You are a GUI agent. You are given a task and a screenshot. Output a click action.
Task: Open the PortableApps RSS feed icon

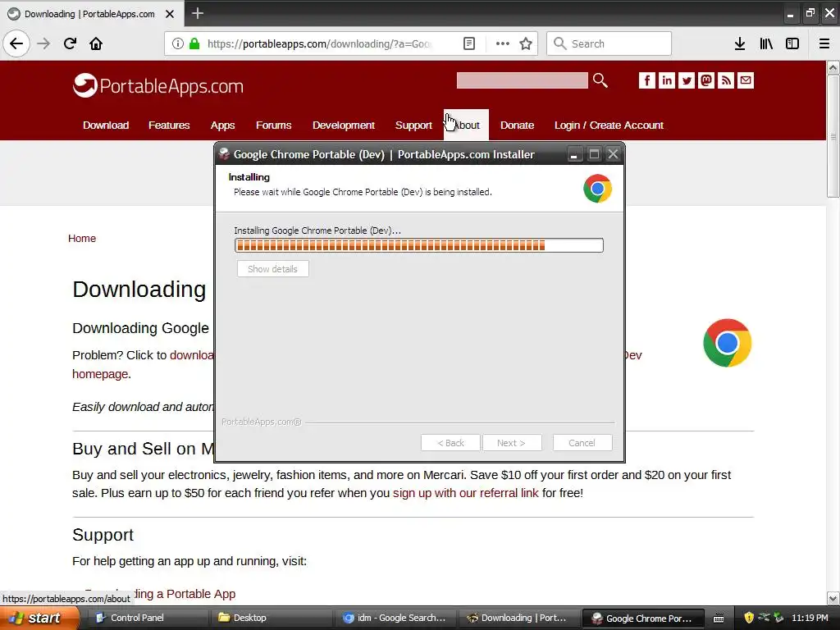click(x=726, y=80)
